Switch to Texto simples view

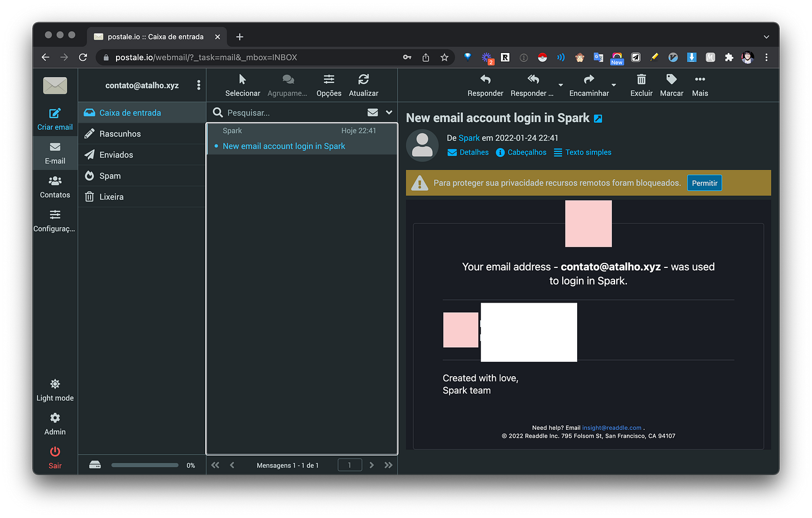(582, 152)
